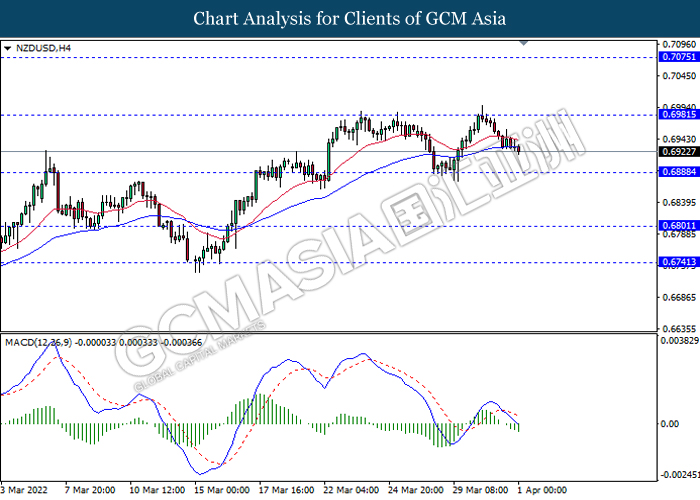This screenshot has width=700, height=500.
Task: Select the 10 Mar 12:00 time label
Action: pyautogui.click(x=157, y=490)
